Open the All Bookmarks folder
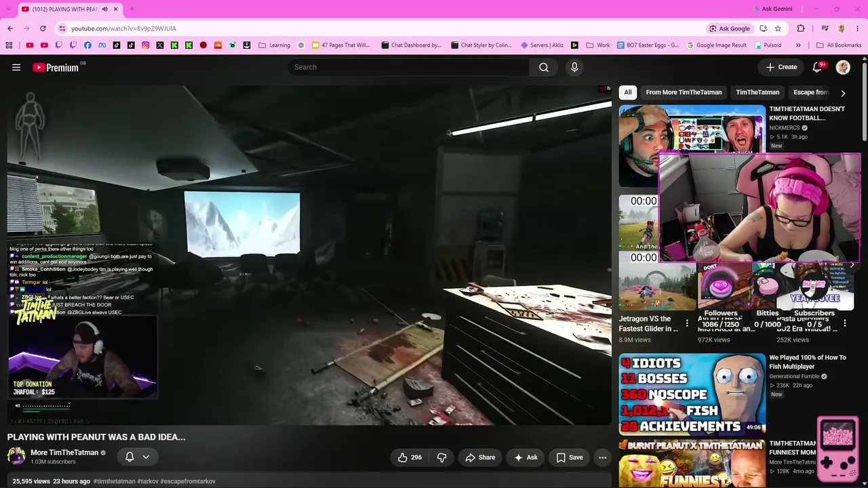 pyautogui.click(x=839, y=45)
